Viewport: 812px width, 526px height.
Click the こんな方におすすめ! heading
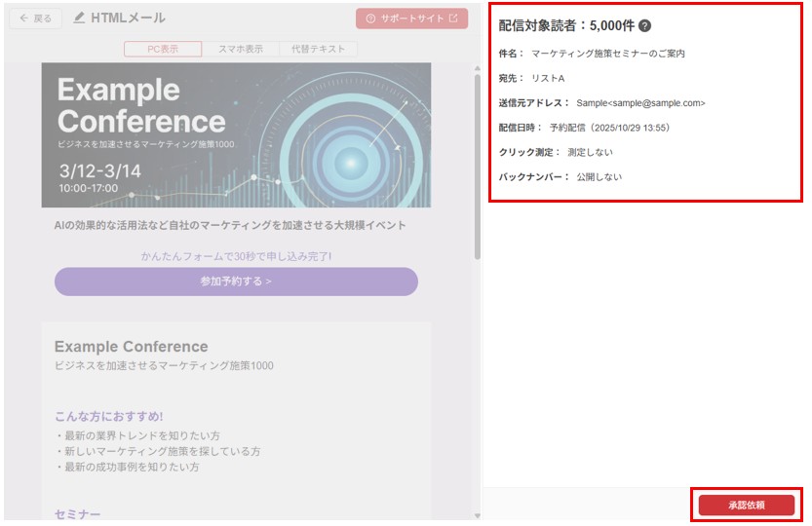pyautogui.click(x=108, y=416)
